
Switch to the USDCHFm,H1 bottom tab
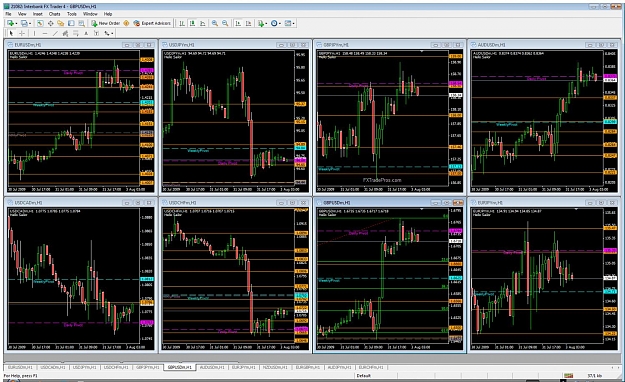(116, 367)
